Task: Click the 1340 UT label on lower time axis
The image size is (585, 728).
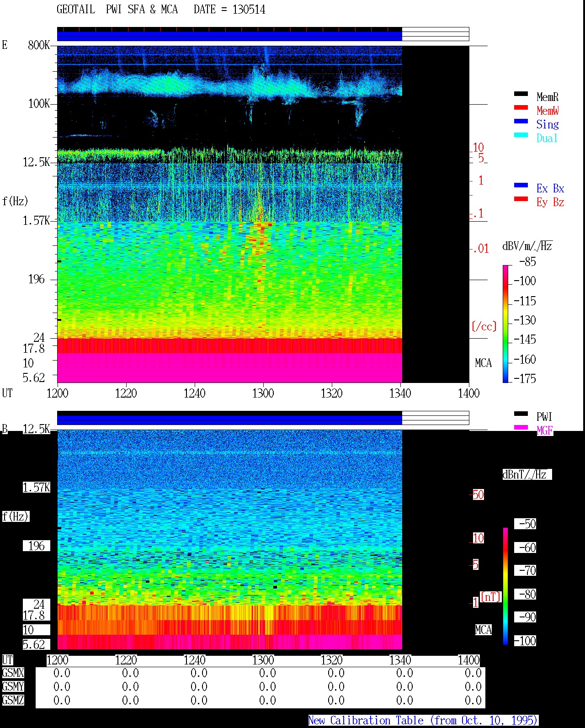Action: coord(400,660)
